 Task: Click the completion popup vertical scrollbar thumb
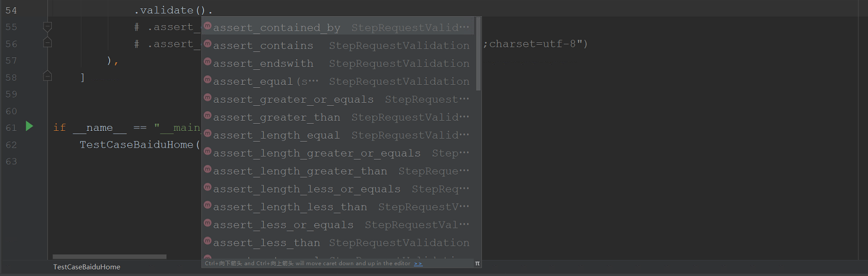(x=478, y=54)
